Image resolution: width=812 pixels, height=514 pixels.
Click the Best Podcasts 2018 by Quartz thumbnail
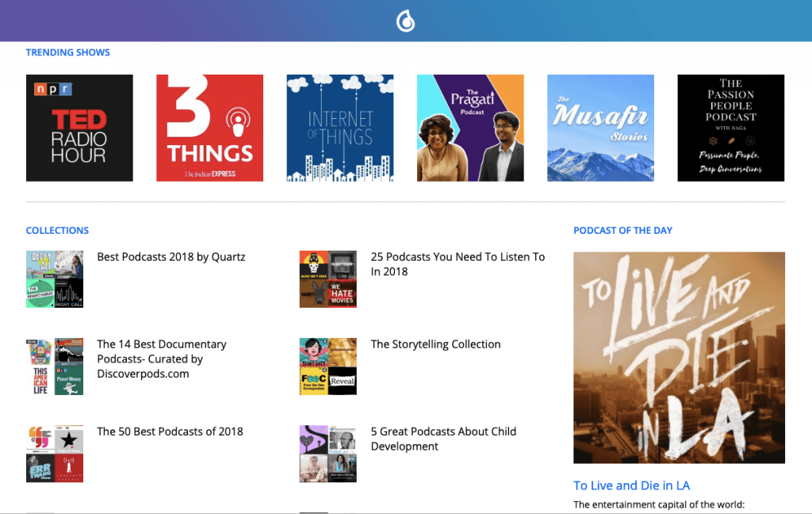pyautogui.click(x=55, y=279)
